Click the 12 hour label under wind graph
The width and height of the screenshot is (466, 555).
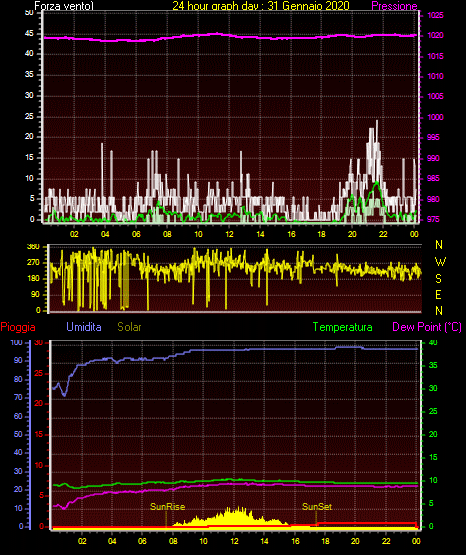pos(229,234)
